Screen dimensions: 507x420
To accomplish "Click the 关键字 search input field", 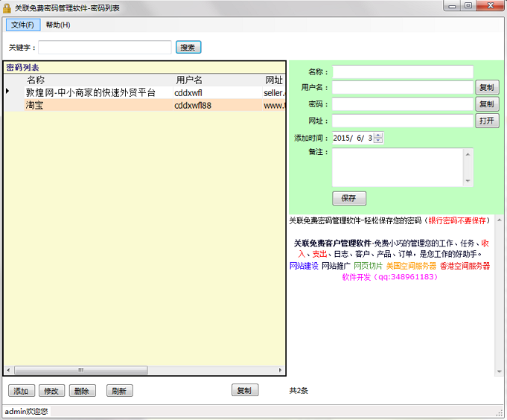I will [105, 47].
